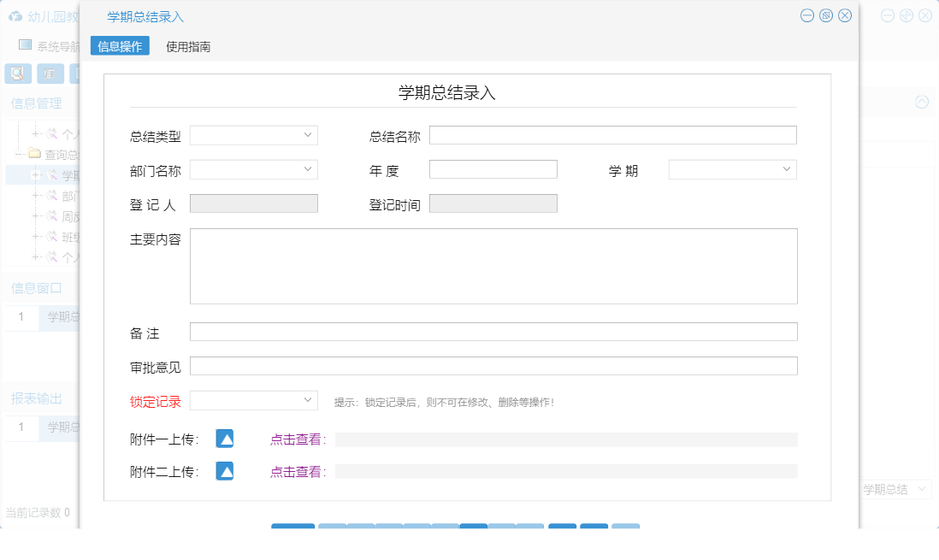This screenshot has width=939, height=560.
Task: Select the 信息操作 tab
Action: click(x=119, y=44)
